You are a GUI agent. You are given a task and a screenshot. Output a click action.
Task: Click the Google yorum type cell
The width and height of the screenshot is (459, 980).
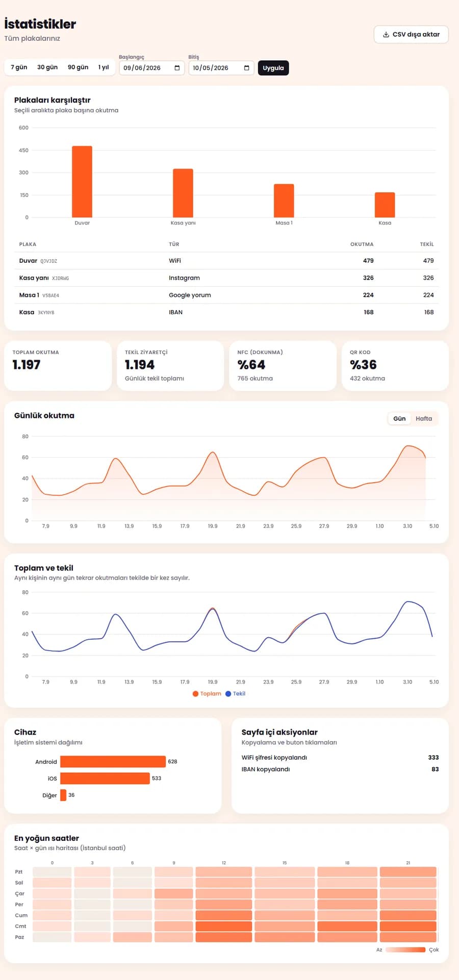[190, 295]
